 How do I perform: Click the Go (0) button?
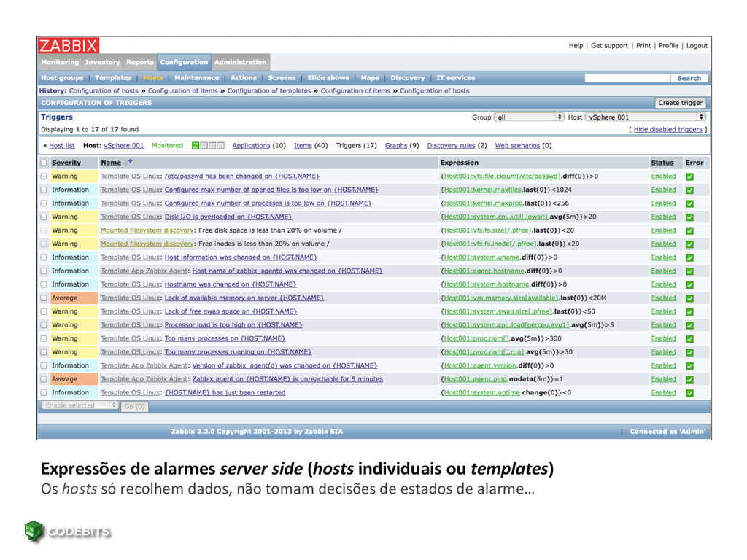[x=134, y=406]
